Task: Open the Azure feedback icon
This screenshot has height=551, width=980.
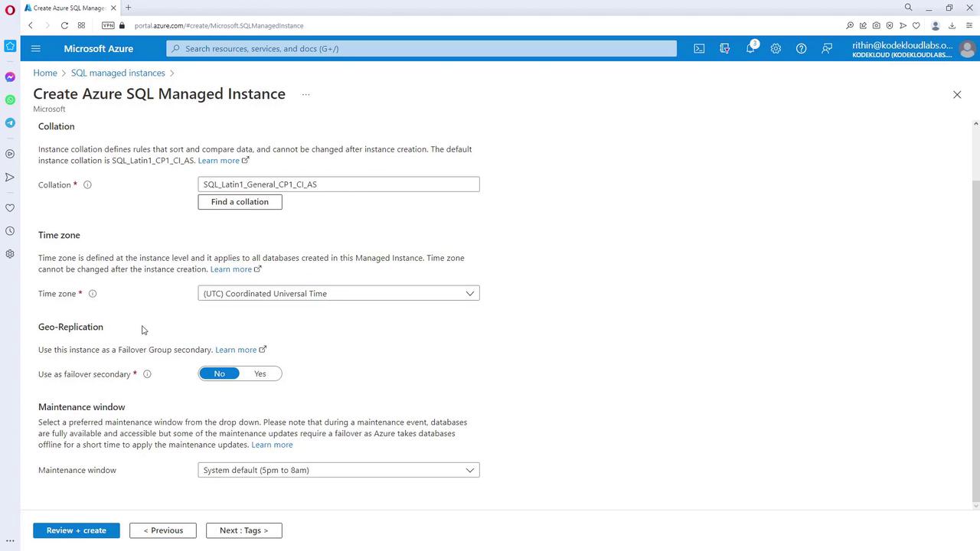Action: [827, 48]
